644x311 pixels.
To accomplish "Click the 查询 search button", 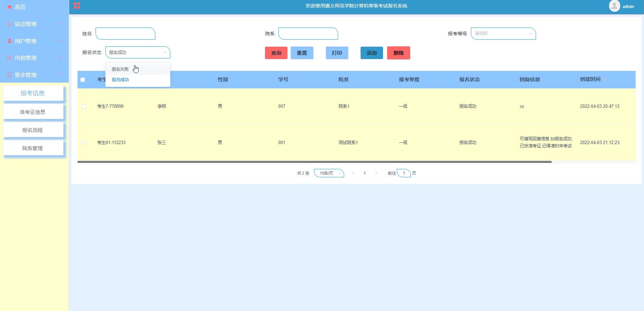I will (x=276, y=53).
